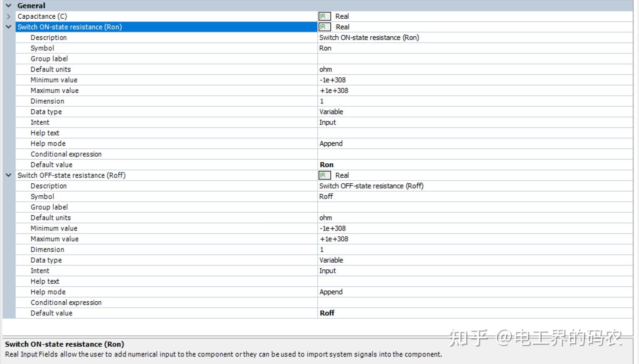
Task: Select the Capacitance (C) row
Action: pos(125,16)
